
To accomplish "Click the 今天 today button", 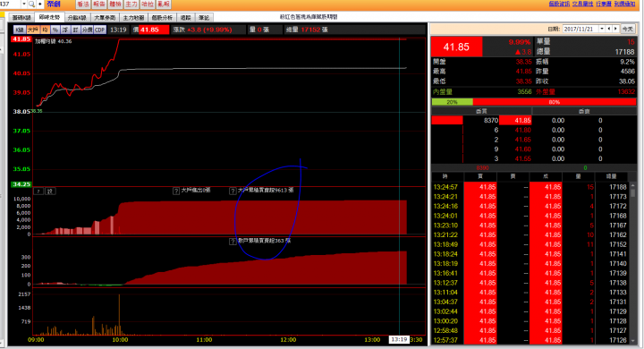I will pyautogui.click(x=627, y=29).
